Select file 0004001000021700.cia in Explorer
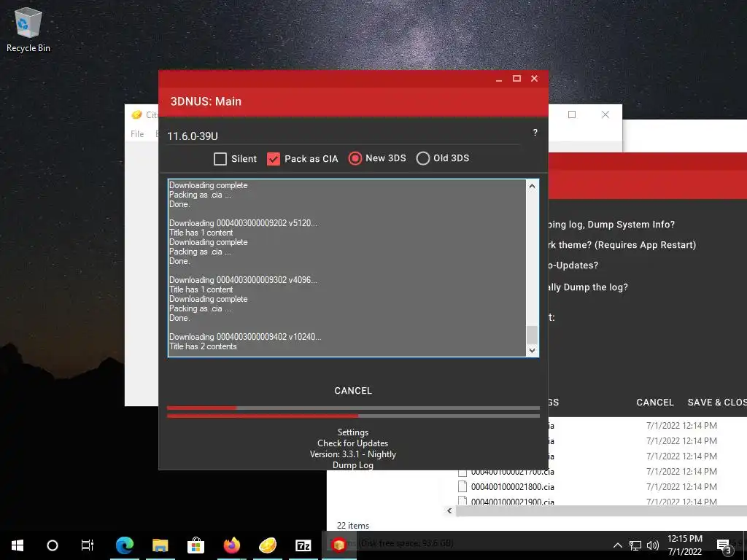747x560 pixels. (x=513, y=472)
